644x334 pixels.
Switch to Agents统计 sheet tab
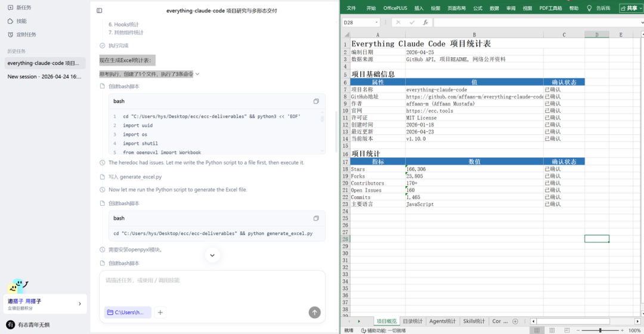[442, 321]
